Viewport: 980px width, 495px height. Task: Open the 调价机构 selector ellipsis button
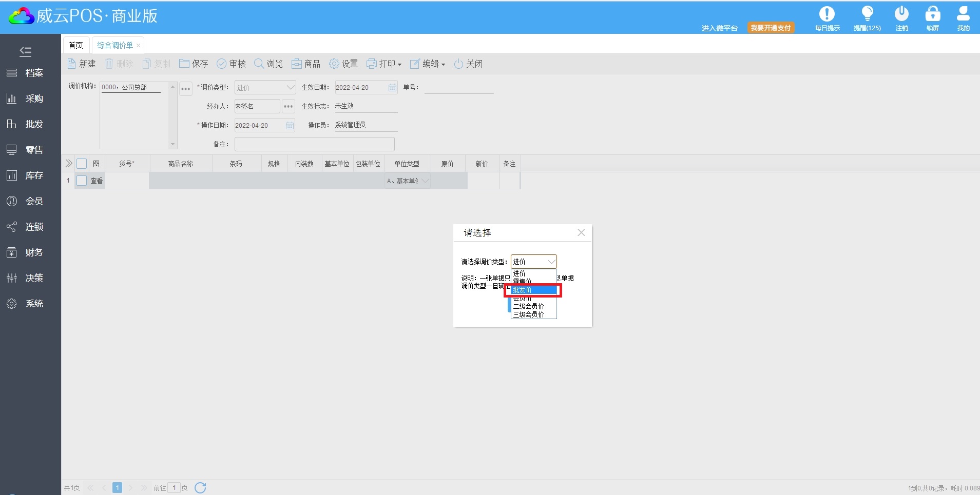pyautogui.click(x=186, y=88)
